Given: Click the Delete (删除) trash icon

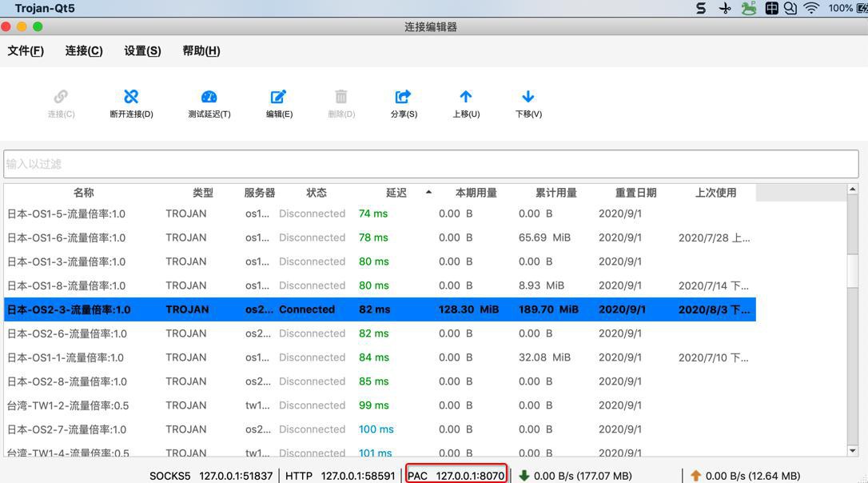Looking at the screenshot, I should click(341, 97).
